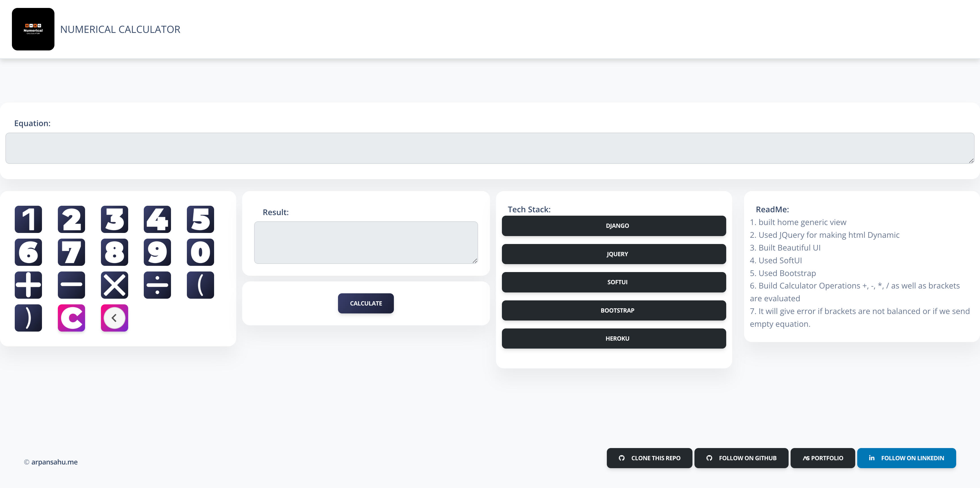Screen dimensions: 980x488
Task: Click the Django tech stack button
Action: pyautogui.click(x=614, y=226)
